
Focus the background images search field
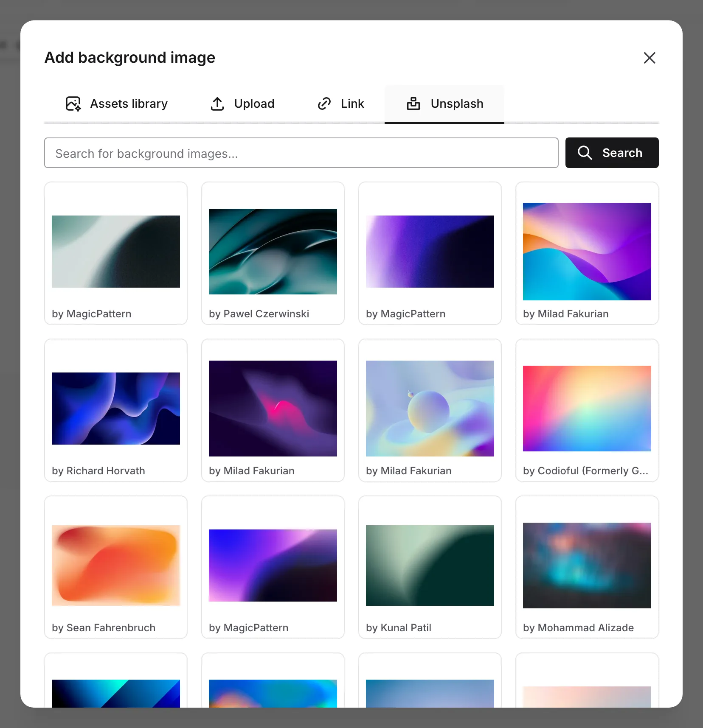click(x=301, y=153)
